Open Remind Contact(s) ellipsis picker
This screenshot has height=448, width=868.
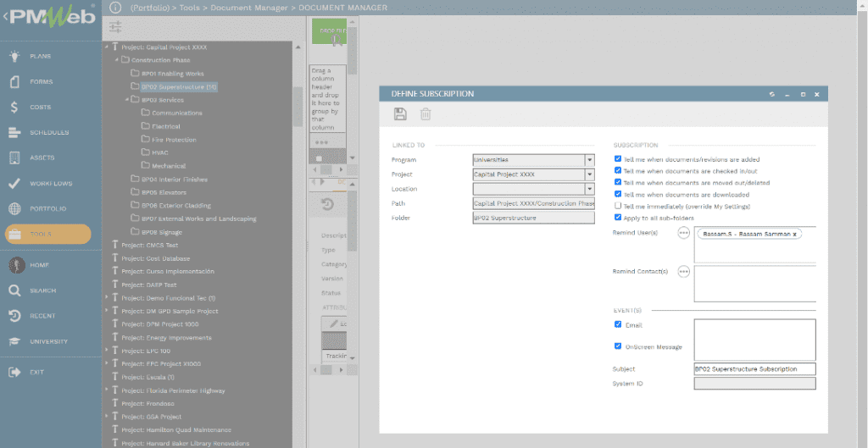[684, 272]
